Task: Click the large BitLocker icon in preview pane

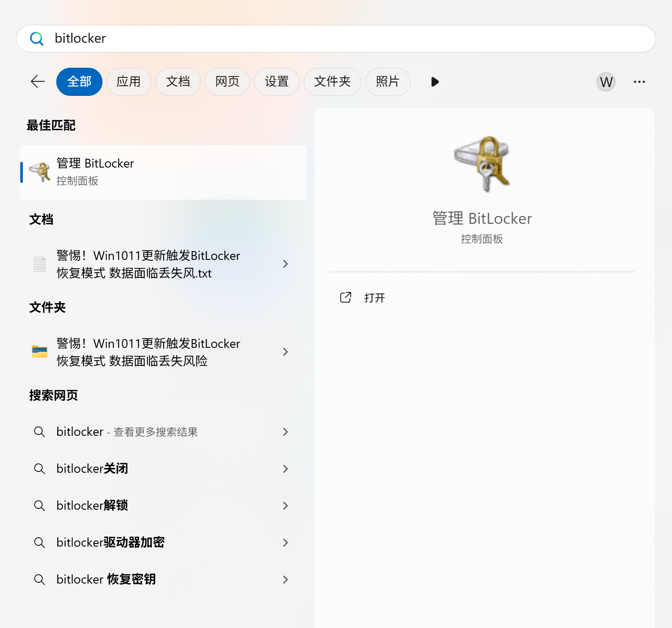Action: (x=482, y=164)
